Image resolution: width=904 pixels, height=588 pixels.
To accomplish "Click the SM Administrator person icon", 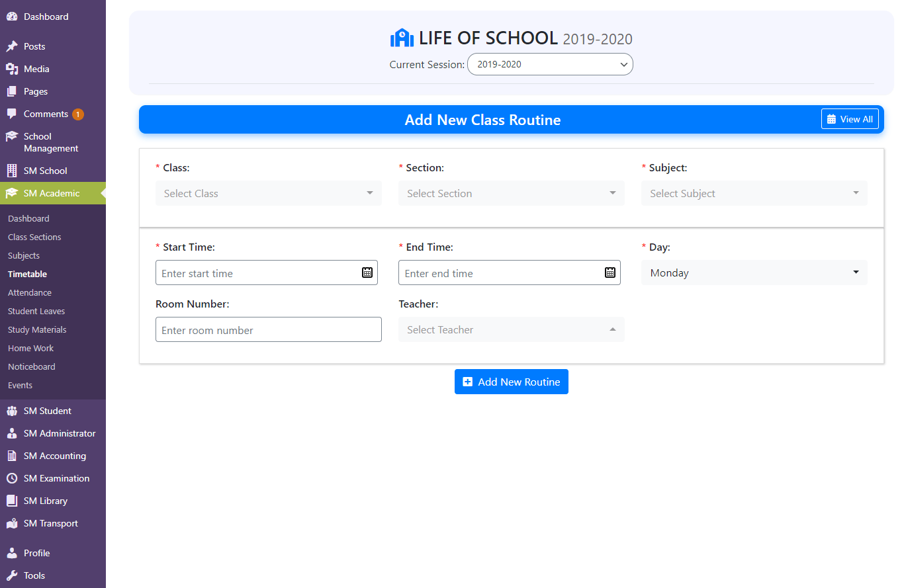I will [11, 433].
